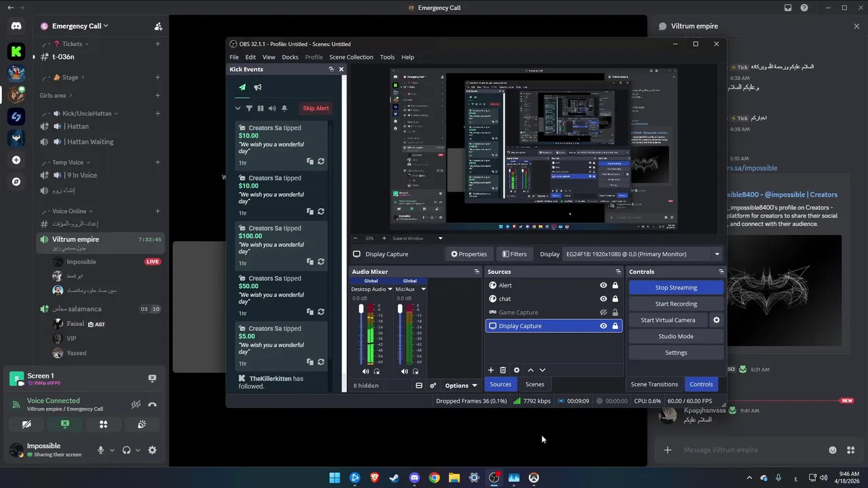Collapse Kick Events chevron menu
The image size is (868, 488).
coord(237,108)
